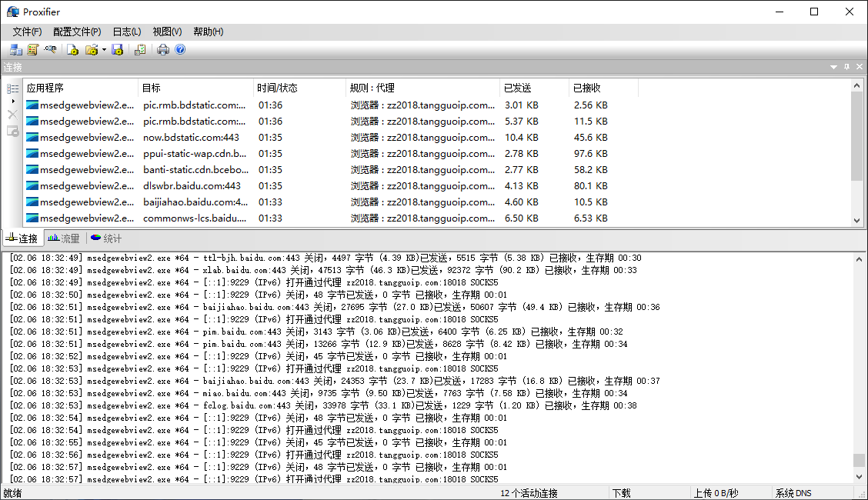
Task: Select the now.bdstatic.com:443 connection row
Action: pos(191,138)
